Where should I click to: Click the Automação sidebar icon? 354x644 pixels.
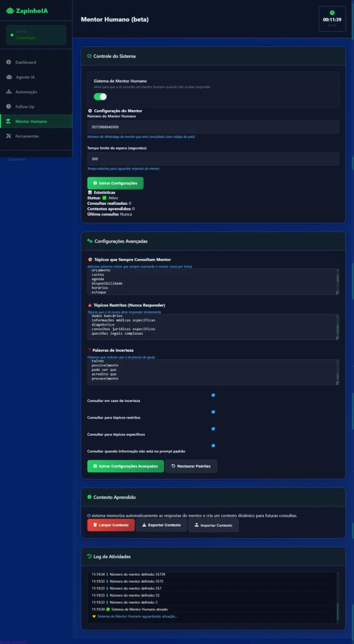coord(9,92)
